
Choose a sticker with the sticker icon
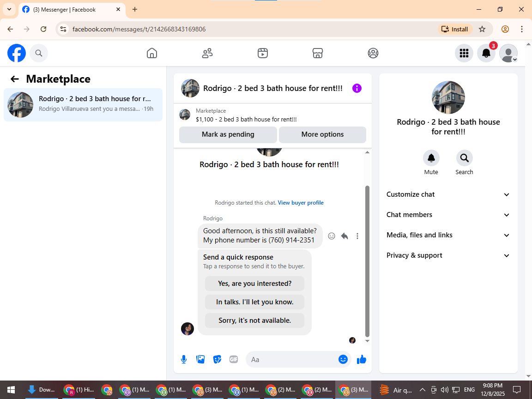tap(217, 359)
